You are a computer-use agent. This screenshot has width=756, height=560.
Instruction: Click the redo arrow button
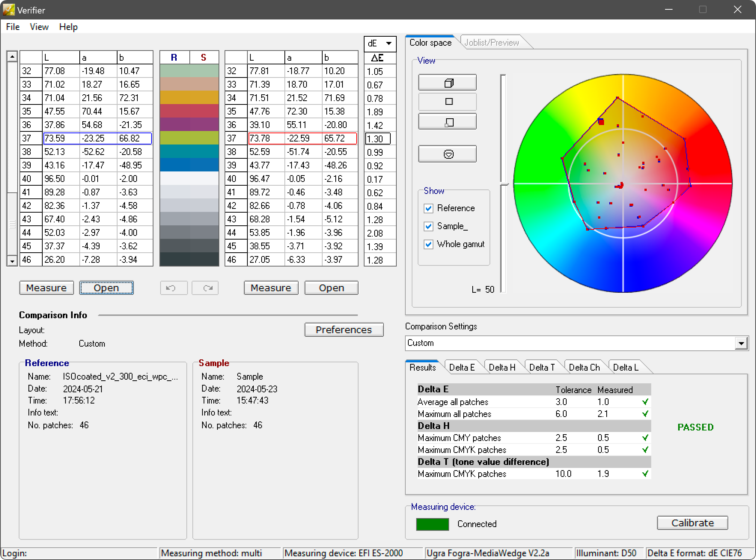click(x=205, y=288)
